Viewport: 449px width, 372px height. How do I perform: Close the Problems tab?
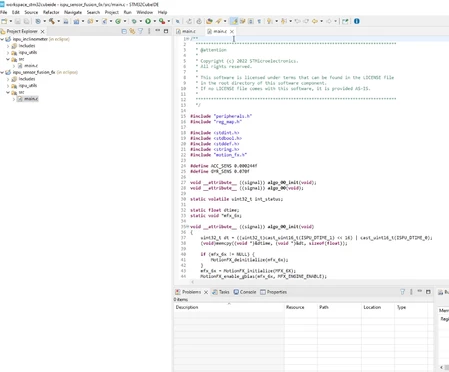tap(206, 292)
